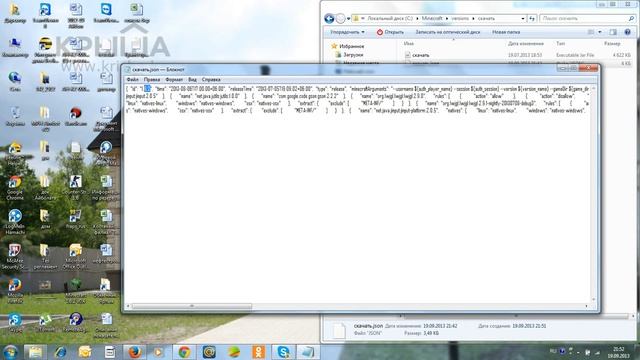Open Windows Media Player from the taskbar
The height and width of the screenshot is (360, 640).
coord(159,352)
